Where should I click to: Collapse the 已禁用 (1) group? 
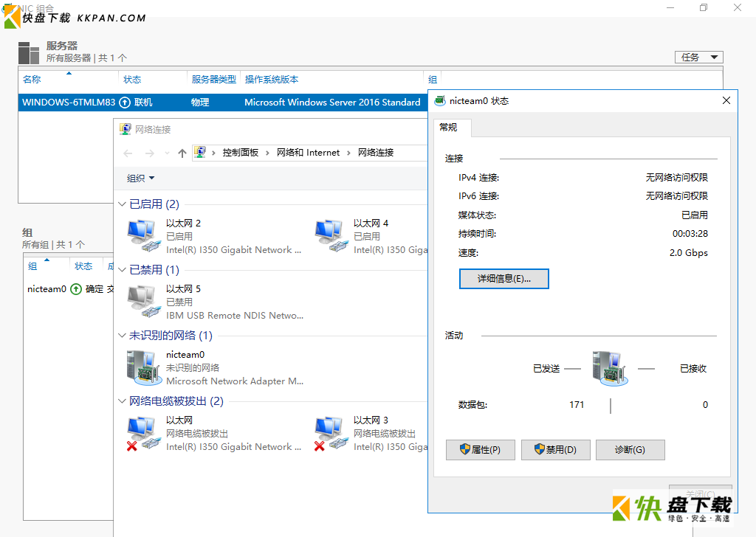(122, 270)
